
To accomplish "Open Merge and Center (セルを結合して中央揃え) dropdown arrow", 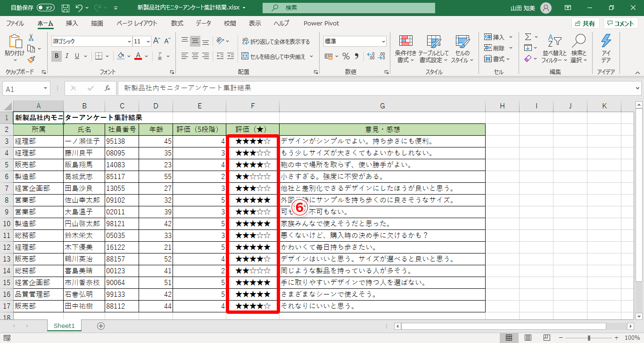I will coord(311,57).
